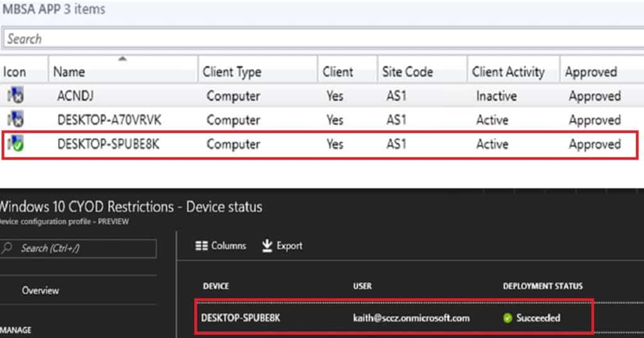644x338 pixels.
Task: Click the green Succeeded status icon
Action: pyautogui.click(x=508, y=318)
